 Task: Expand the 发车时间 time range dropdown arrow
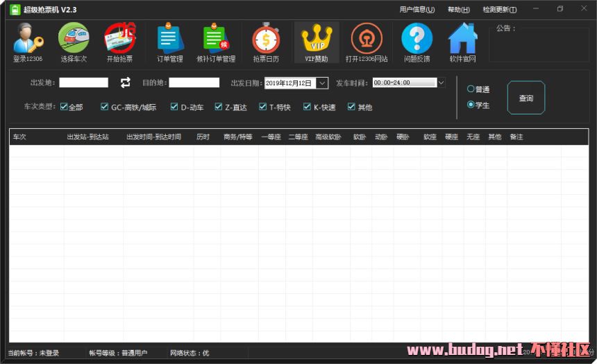[x=441, y=83]
